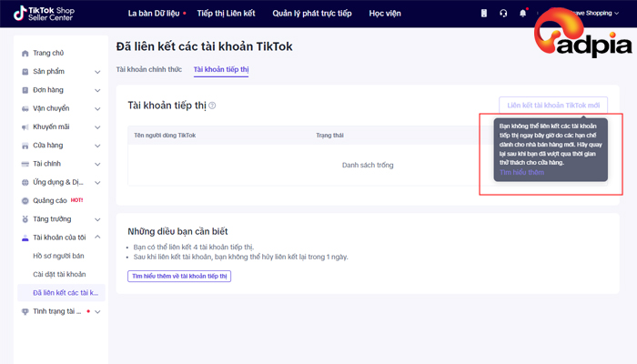This screenshot has height=364, width=637.
Task: Open the headset support icon
Action: point(503,14)
